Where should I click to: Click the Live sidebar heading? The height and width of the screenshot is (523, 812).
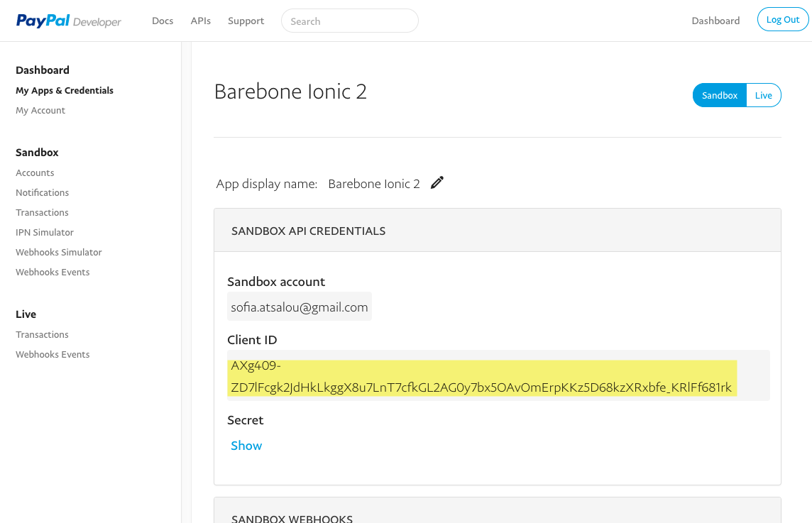point(26,314)
